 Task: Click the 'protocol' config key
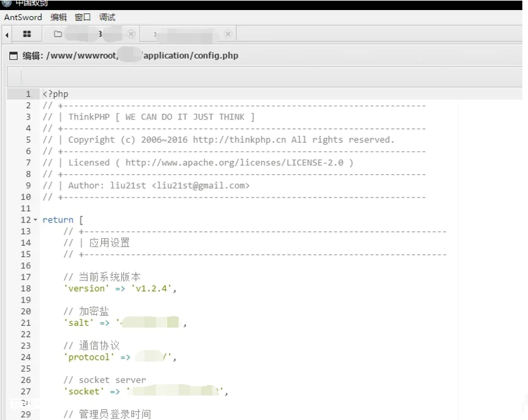pos(89,357)
